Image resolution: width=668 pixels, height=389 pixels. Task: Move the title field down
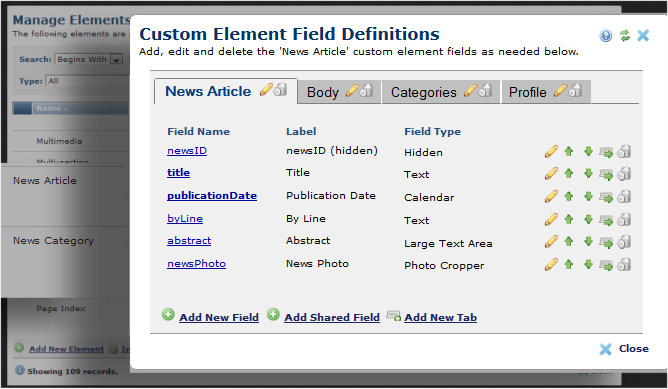[x=588, y=173]
